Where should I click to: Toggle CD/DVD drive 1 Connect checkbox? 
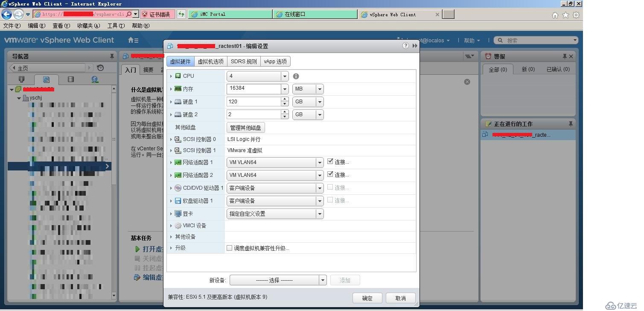[330, 187]
